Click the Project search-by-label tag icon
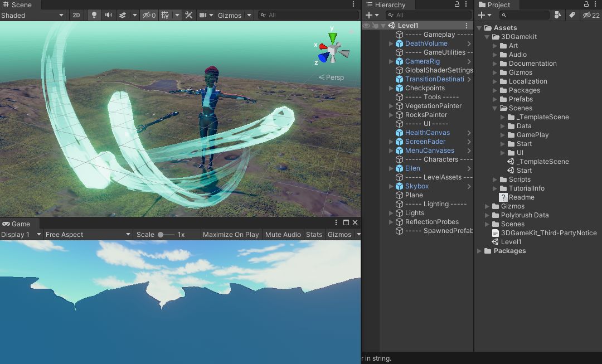 (571, 15)
